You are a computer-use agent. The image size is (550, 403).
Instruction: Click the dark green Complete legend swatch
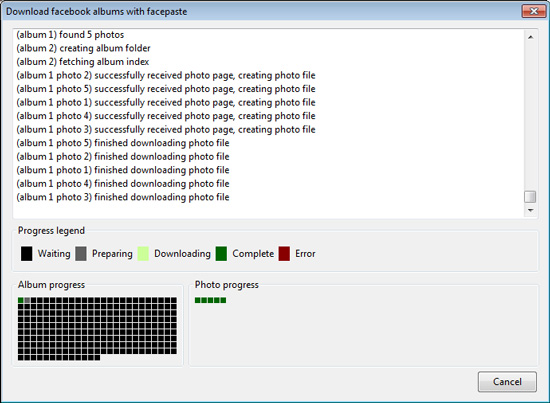pyautogui.click(x=221, y=254)
